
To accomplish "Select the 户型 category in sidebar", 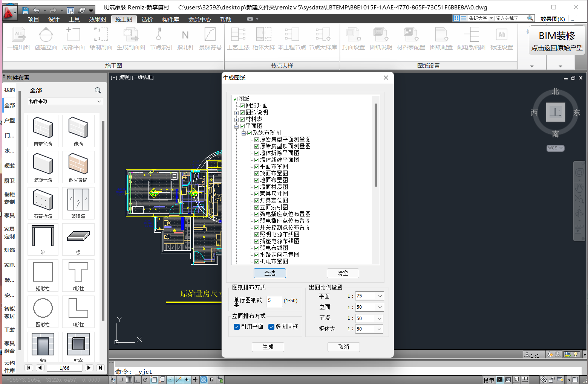I will tap(9, 120).
